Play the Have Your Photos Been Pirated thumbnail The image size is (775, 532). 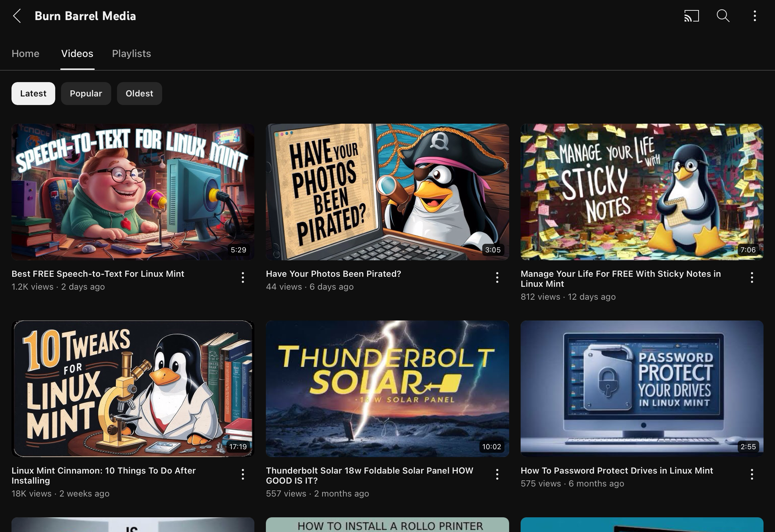[387, 192]
